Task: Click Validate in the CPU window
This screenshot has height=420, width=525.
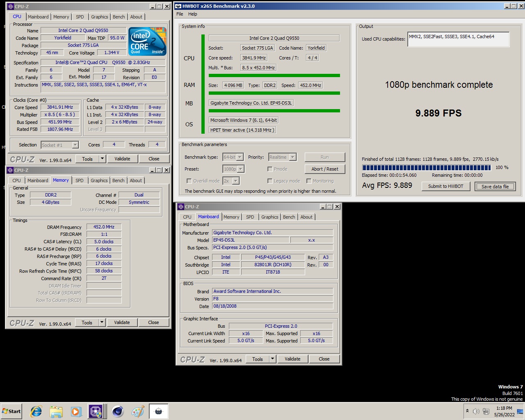Action: coord(122,159)
